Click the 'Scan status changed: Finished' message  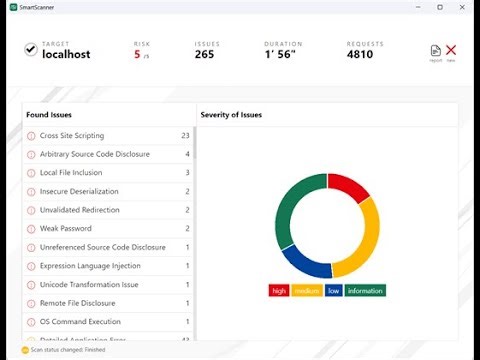[x=68, y=350]
